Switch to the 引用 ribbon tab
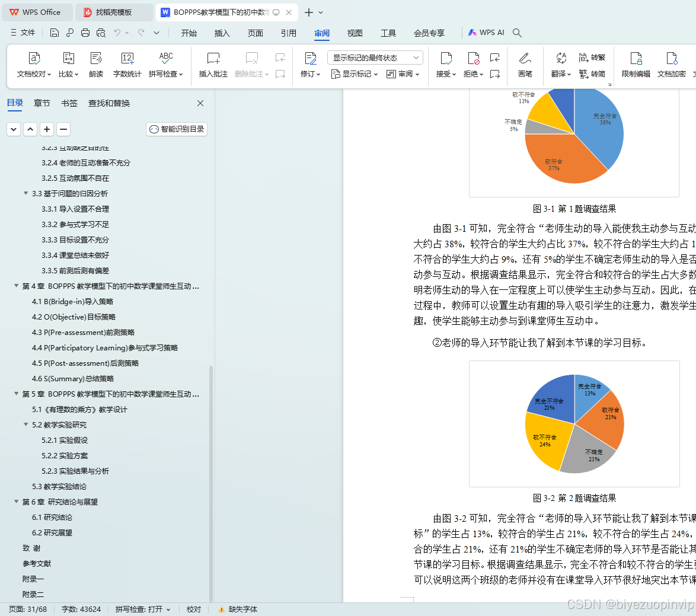The width and height of the screenshot is (696, 616). (x=289, y=33)
